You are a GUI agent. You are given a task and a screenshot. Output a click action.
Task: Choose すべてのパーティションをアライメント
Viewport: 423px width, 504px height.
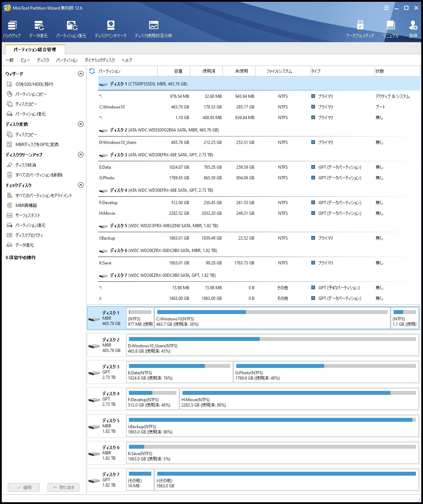[x=39, y=196]
